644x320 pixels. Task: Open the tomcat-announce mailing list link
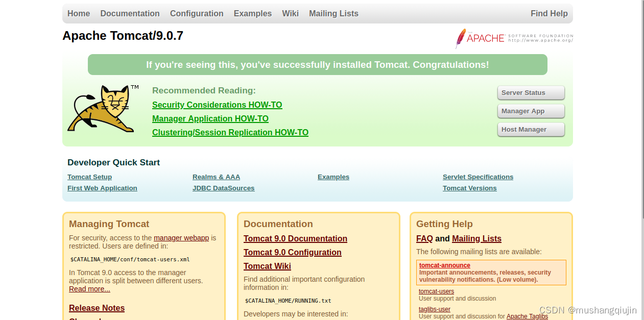[444, 265]
